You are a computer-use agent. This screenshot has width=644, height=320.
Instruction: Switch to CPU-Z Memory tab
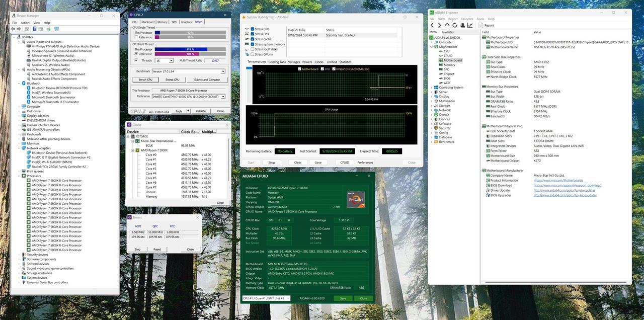pyautogui.click(x=162, y=22)
